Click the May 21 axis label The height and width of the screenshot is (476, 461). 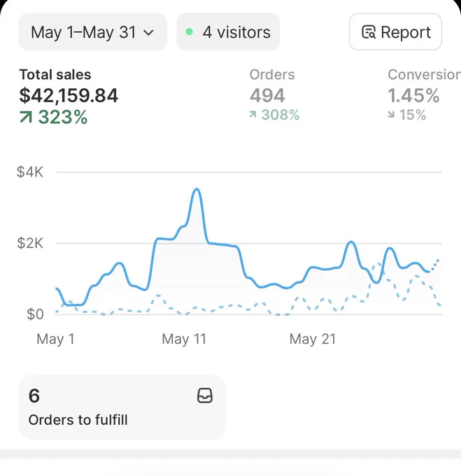313,339
